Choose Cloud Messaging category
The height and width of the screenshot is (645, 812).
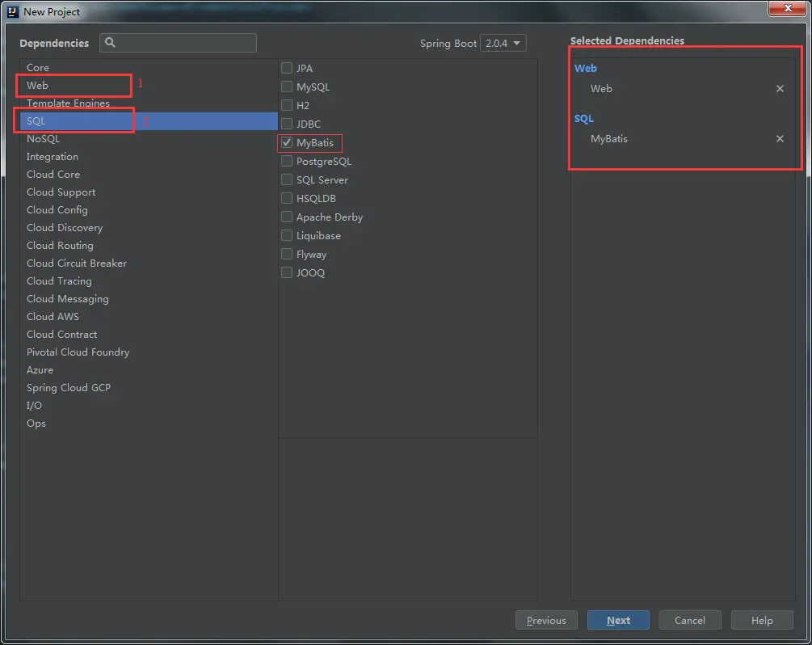pos(149,299)
